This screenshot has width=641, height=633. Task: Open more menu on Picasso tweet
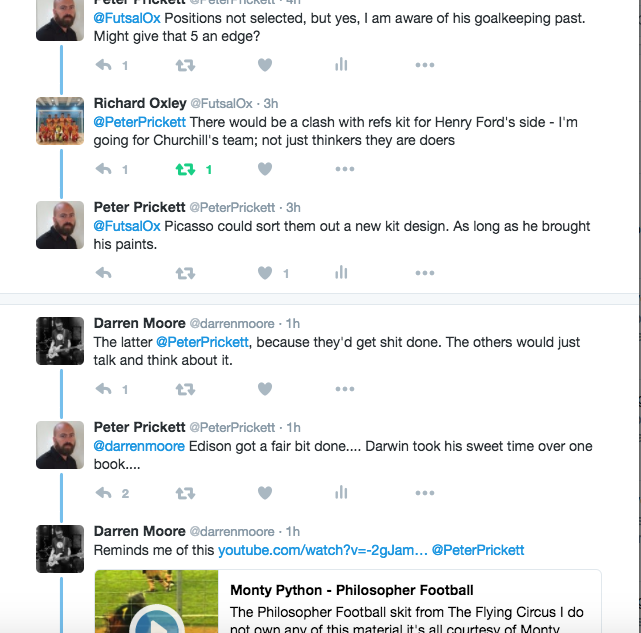click(x=425, y=273)
